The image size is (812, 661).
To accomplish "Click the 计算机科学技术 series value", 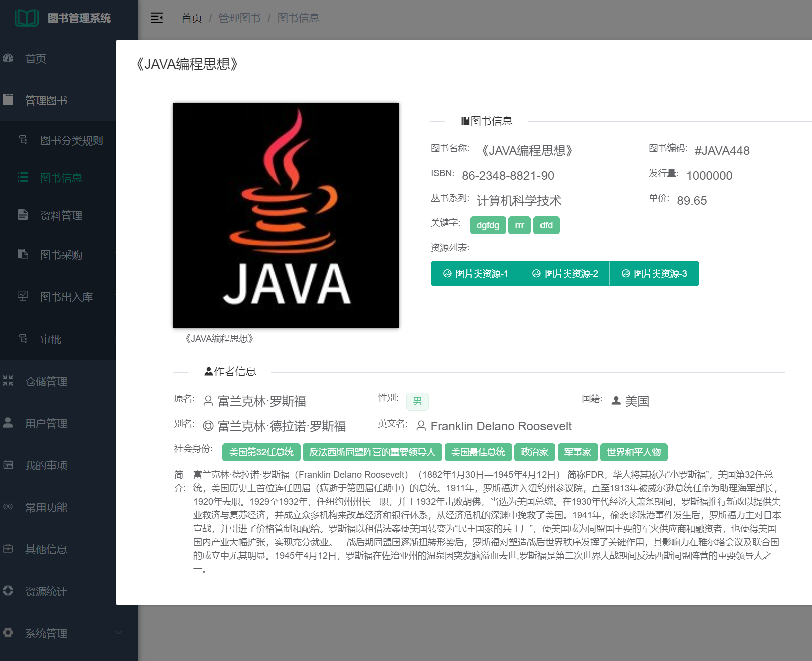I will click(x=519, y=201).
